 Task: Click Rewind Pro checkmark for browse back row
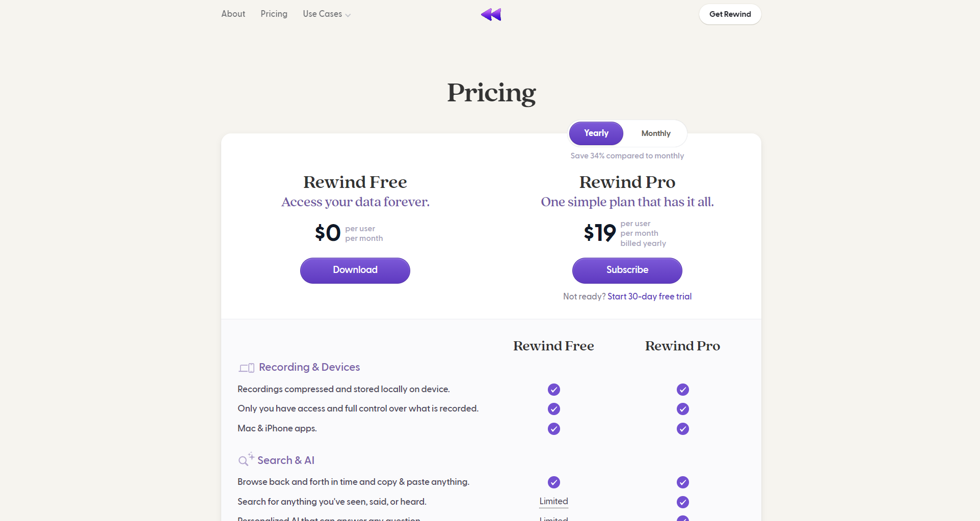pyautogui.click(x=683, y=482)
